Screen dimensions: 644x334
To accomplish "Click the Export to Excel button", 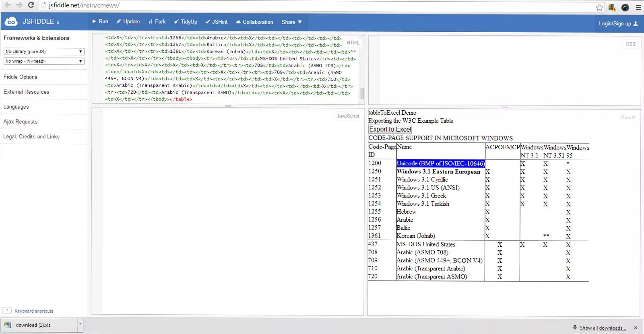I will click(x=390, y=129).
